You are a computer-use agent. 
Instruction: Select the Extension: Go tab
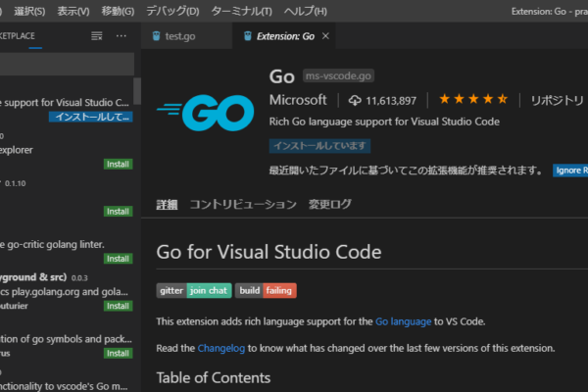click(285, 36)
